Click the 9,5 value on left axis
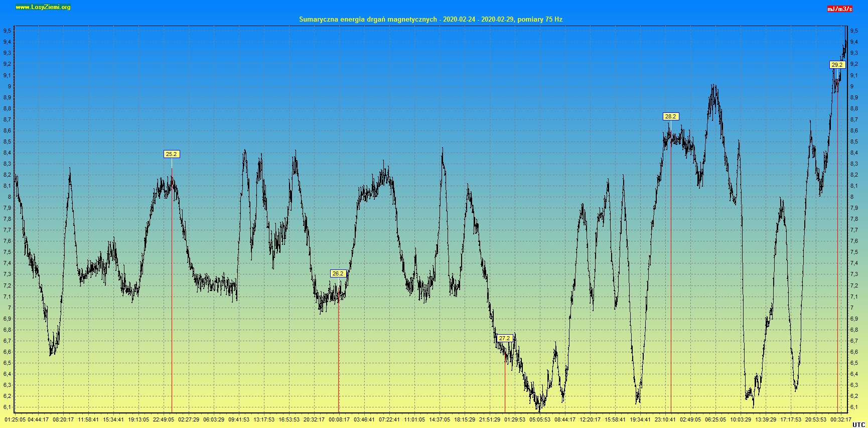The height and width of the screenshot is (428, 868). (x=7, y=31)
